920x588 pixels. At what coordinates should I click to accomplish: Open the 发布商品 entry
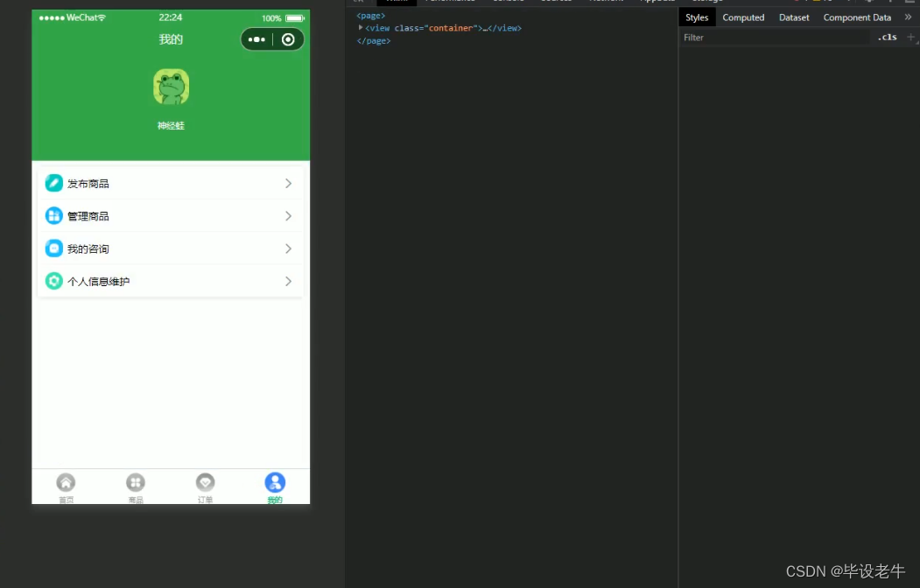[171, 184]
